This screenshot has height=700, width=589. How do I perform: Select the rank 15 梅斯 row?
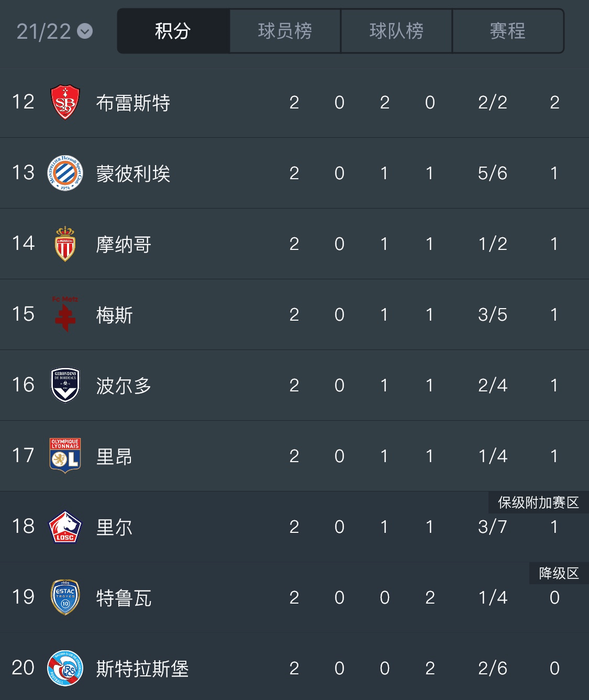click(294, 314)
